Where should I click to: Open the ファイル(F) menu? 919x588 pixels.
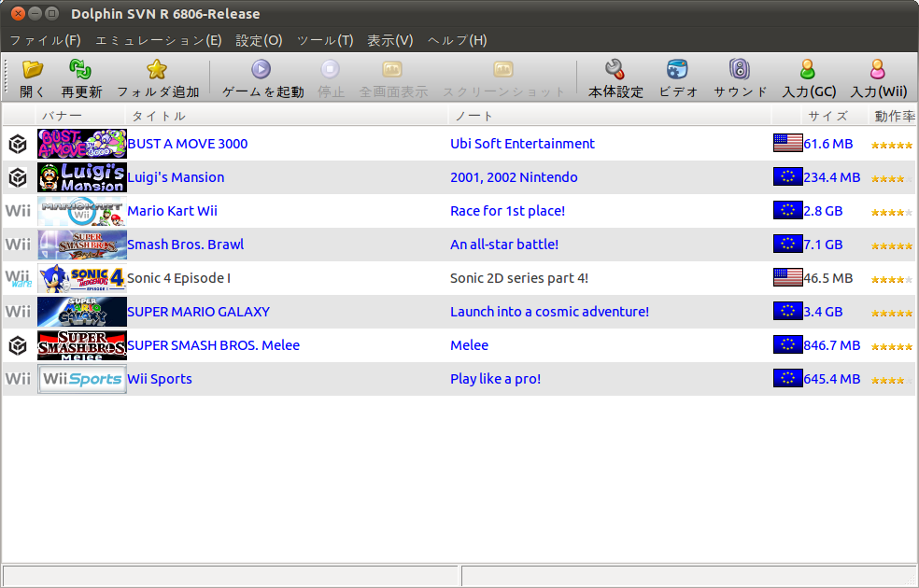(x=45, y=40)
